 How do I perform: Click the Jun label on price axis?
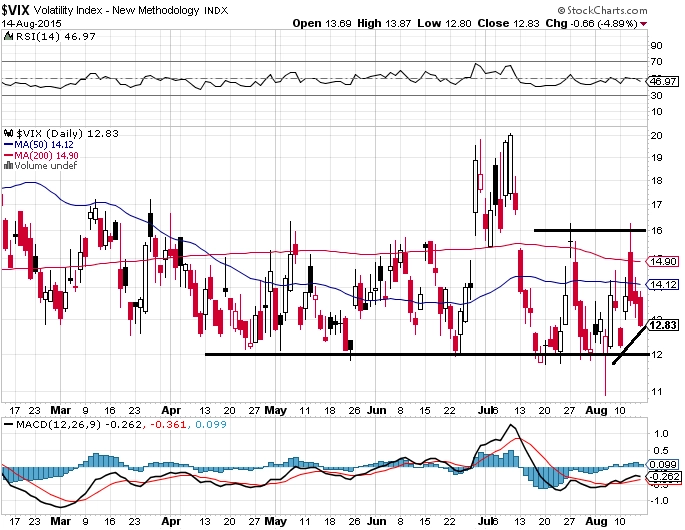376,410
